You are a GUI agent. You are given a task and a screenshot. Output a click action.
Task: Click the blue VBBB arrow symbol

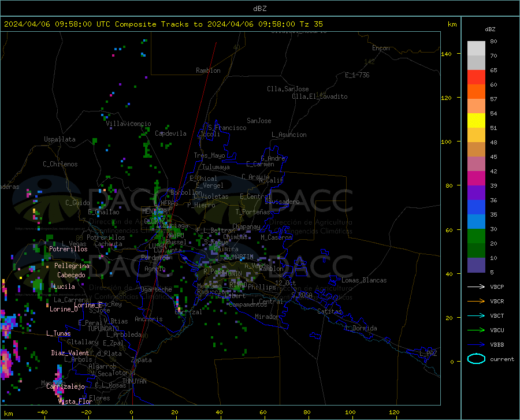pos(476,344)
